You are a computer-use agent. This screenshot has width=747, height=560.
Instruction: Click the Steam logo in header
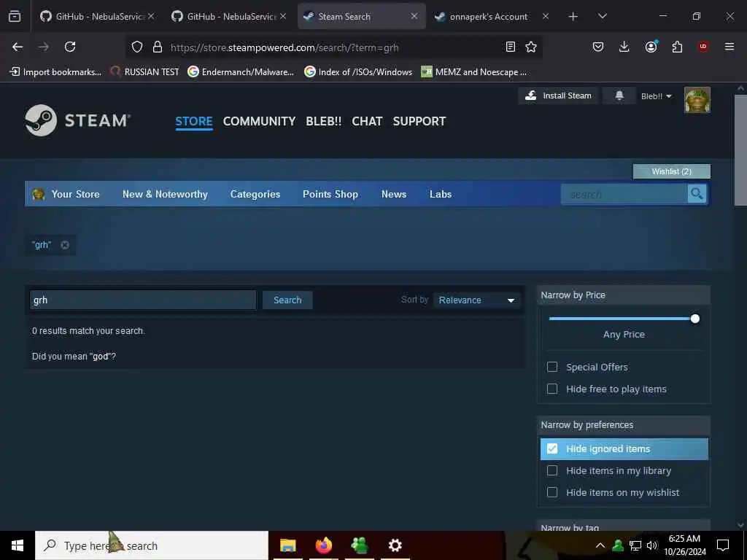point(77,120)
